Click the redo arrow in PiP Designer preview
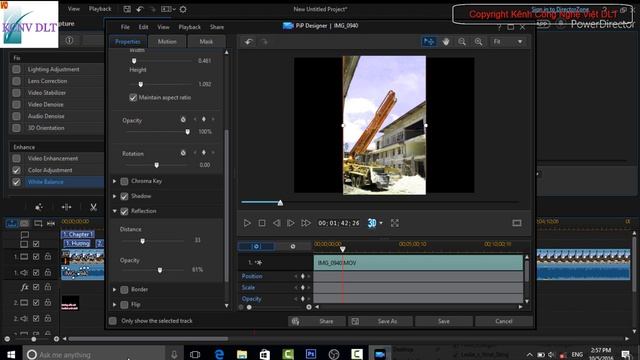This screenshot has height=360, width=640. [264, 42]
